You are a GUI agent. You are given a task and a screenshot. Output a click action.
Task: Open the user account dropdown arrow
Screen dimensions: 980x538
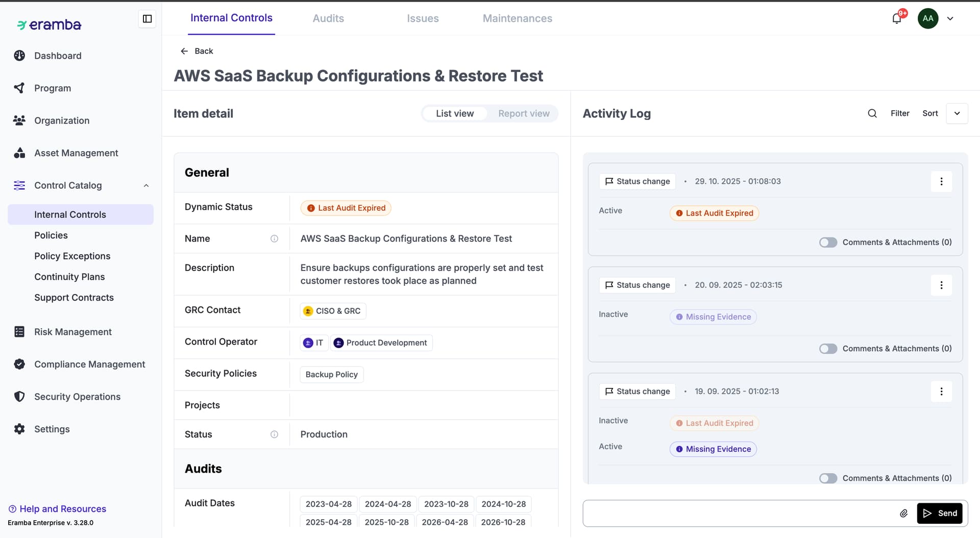click(950, 19)
